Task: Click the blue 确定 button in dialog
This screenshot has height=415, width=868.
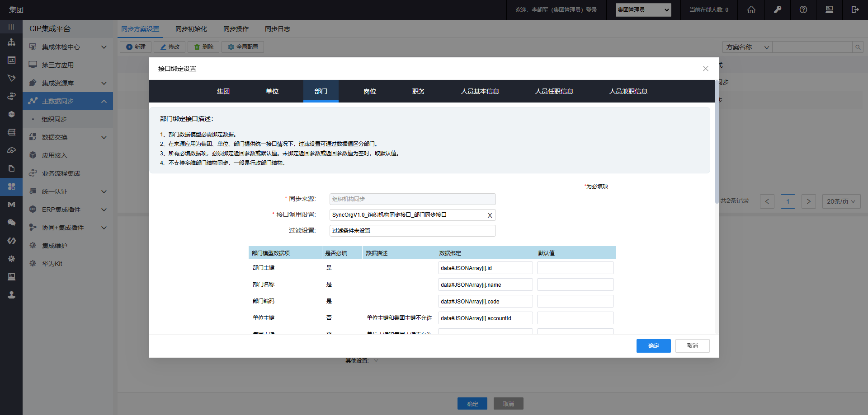Action: [x=653, y=346]
